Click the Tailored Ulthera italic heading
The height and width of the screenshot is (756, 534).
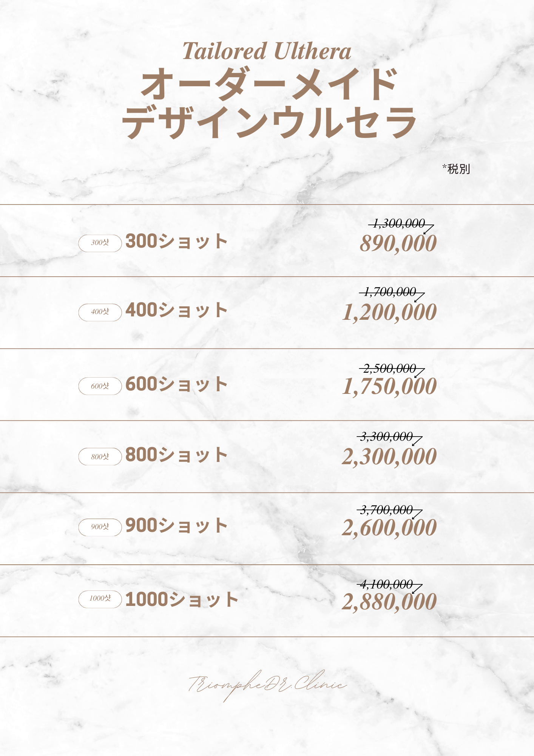(267, 51)
